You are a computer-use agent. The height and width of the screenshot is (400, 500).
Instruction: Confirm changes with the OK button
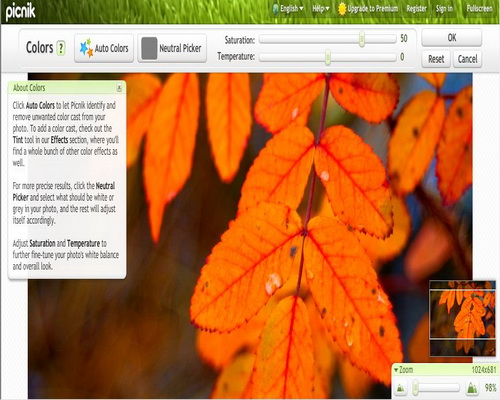(452, 38)
